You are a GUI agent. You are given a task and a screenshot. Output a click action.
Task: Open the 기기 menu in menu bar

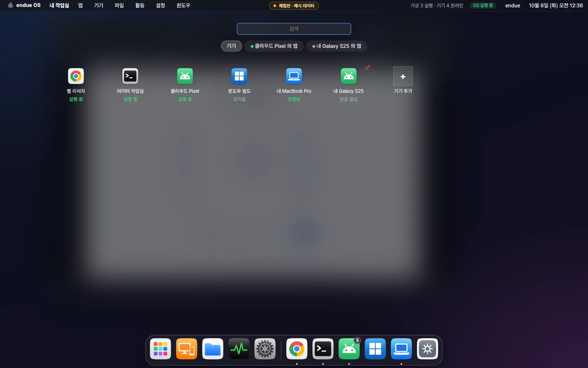tap(98, 5)
